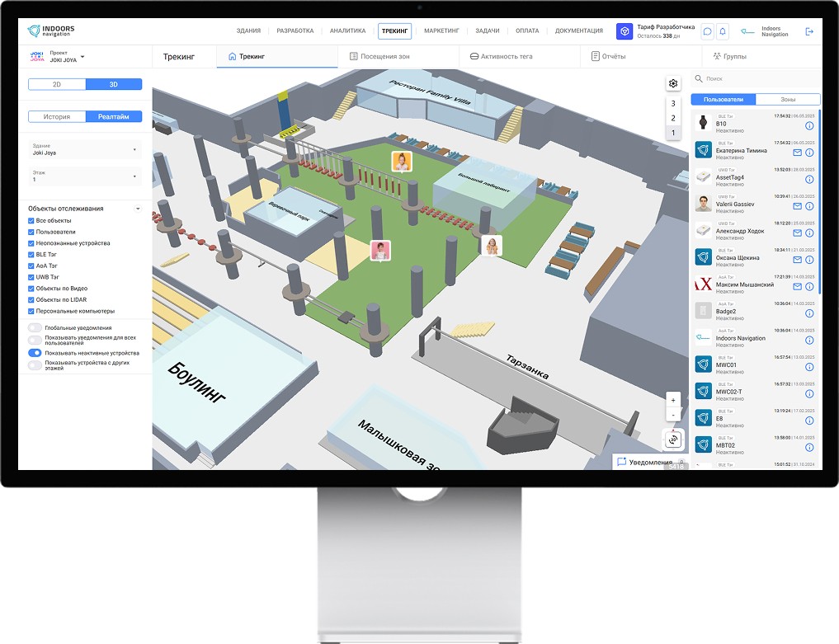This screenshot has height=644, width=839.
Task: Click the Поиск search field
Action: click(755, 78)
